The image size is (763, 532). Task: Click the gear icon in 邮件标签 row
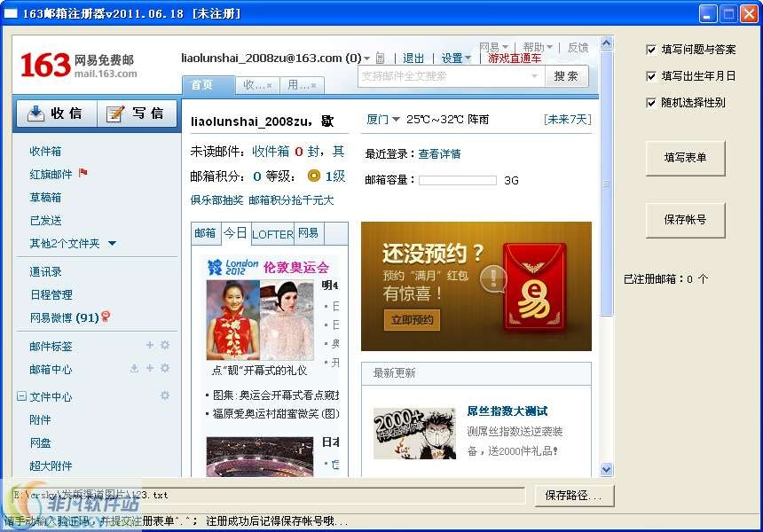[165, 345]
